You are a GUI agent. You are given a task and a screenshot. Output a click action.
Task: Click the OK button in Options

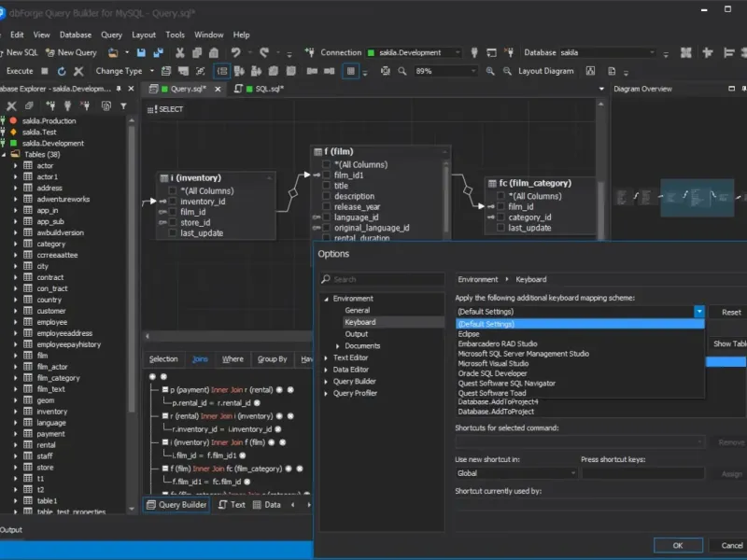[x=677, y=545]
